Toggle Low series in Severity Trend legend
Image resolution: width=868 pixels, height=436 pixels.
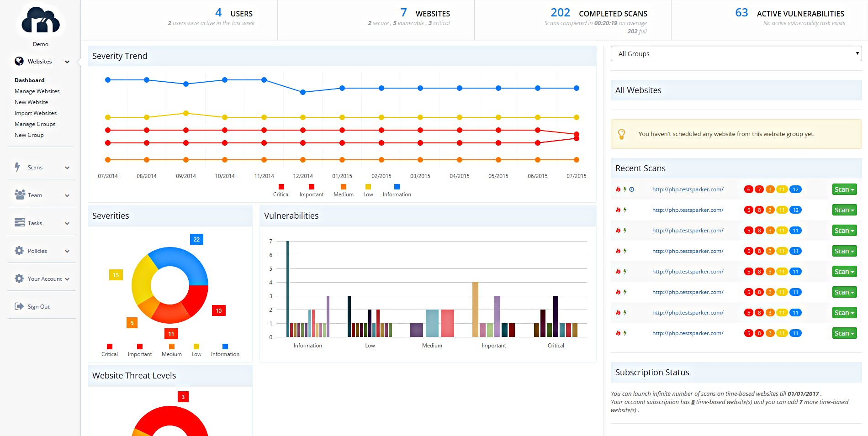coord(368,190)
